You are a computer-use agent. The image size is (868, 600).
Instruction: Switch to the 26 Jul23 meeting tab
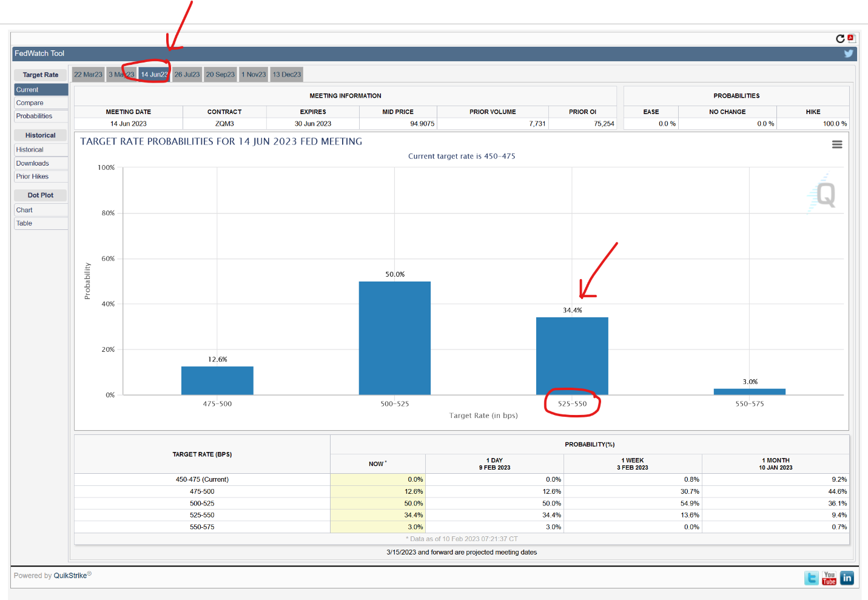[187, 75]
